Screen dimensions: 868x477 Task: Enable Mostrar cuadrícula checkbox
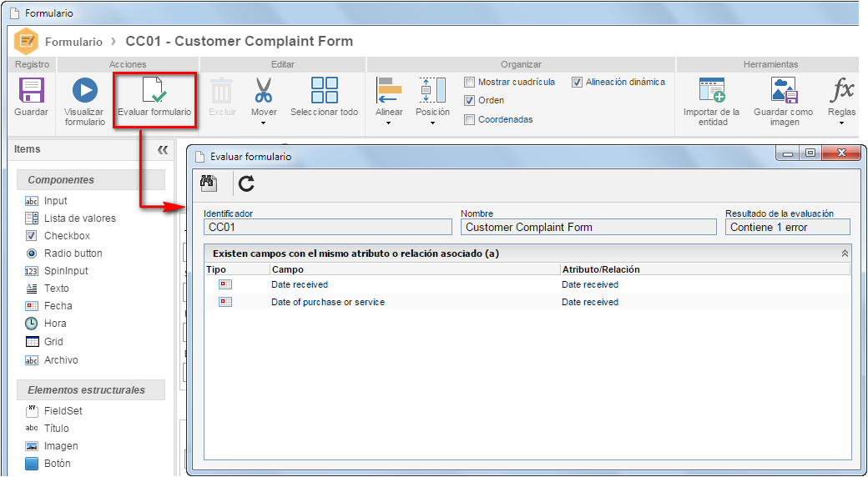coord(469,82)
